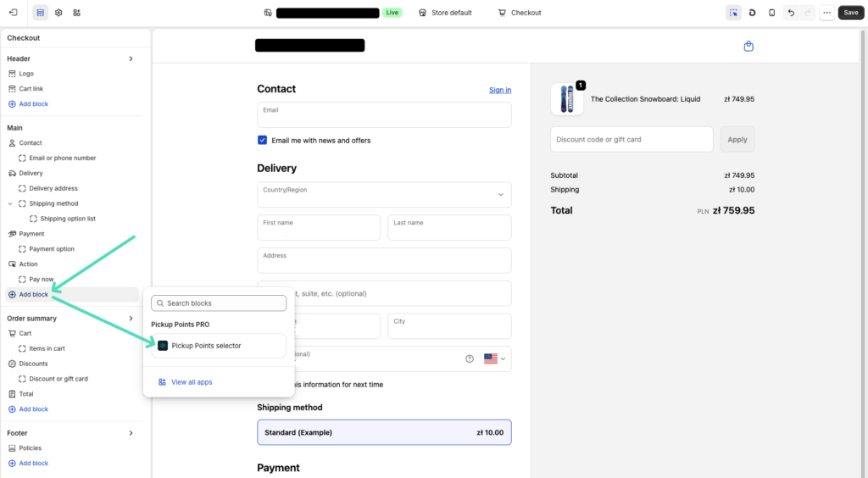Click the Pickup Points selector app icon
Viewport: 868px width, 478px height.
pyautogui.click(x=163, y=346)
